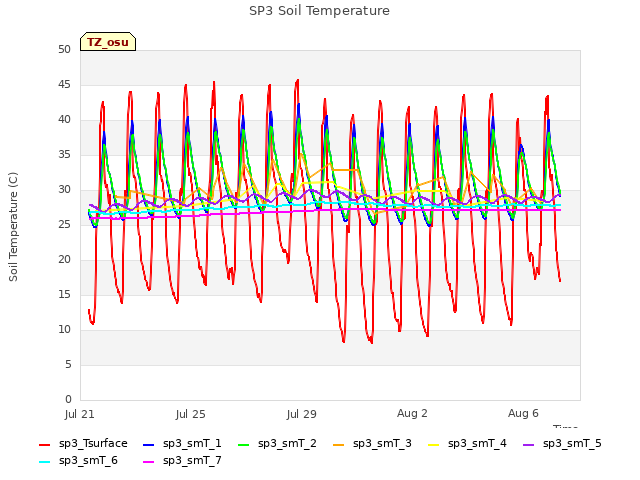
Task: Click the red sp3_Tsurface legend swatch
Action: 44,444
